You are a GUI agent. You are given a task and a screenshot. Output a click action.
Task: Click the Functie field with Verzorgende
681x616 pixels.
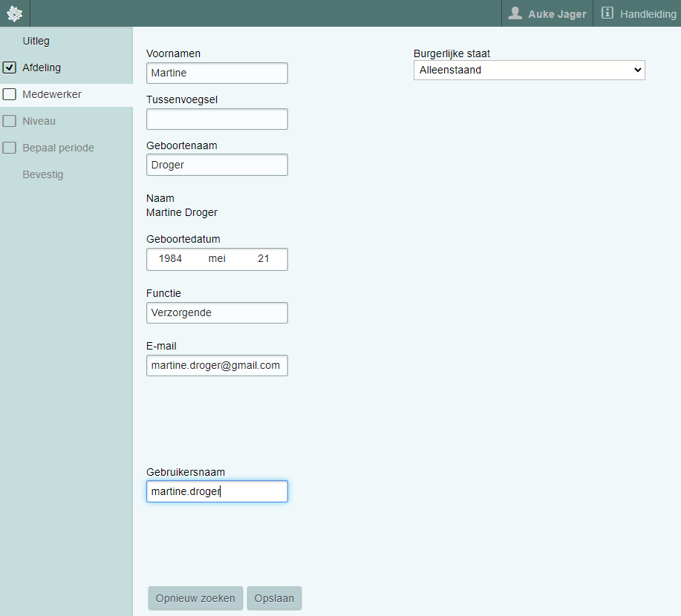[x=217, y=312]
